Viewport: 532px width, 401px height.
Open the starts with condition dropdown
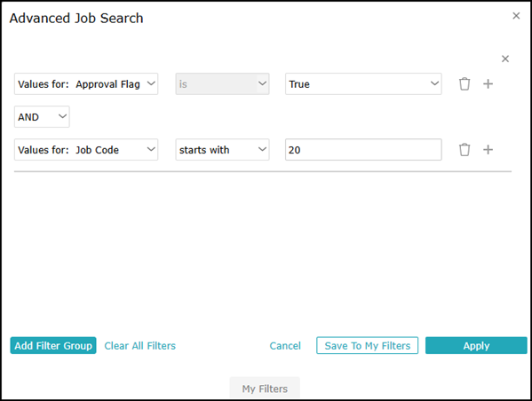(x=222, y=150)
